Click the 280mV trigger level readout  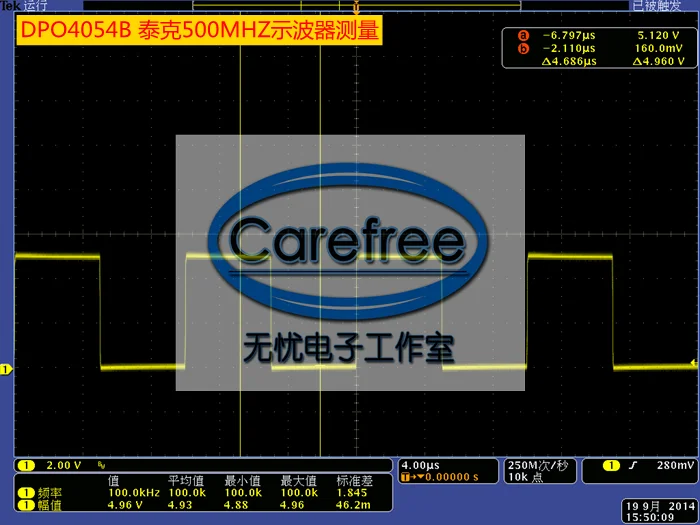675,466
